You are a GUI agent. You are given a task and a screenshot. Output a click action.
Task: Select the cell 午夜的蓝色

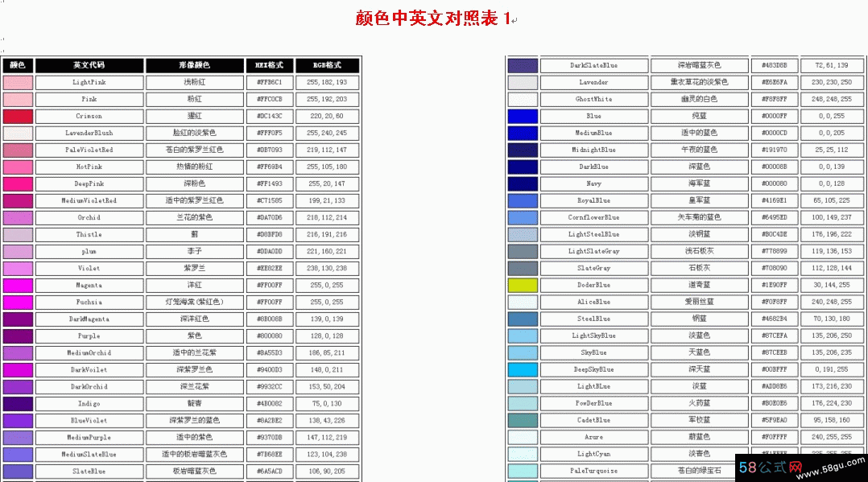700,150
